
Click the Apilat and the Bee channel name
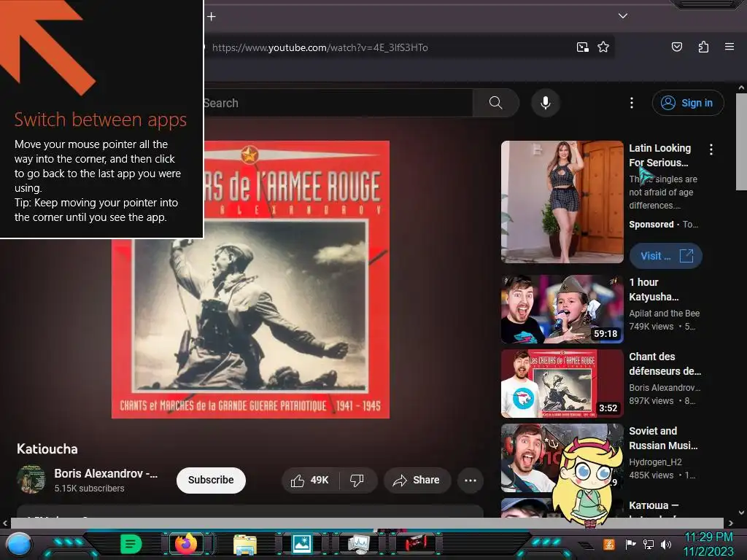[x=664, y=314]
